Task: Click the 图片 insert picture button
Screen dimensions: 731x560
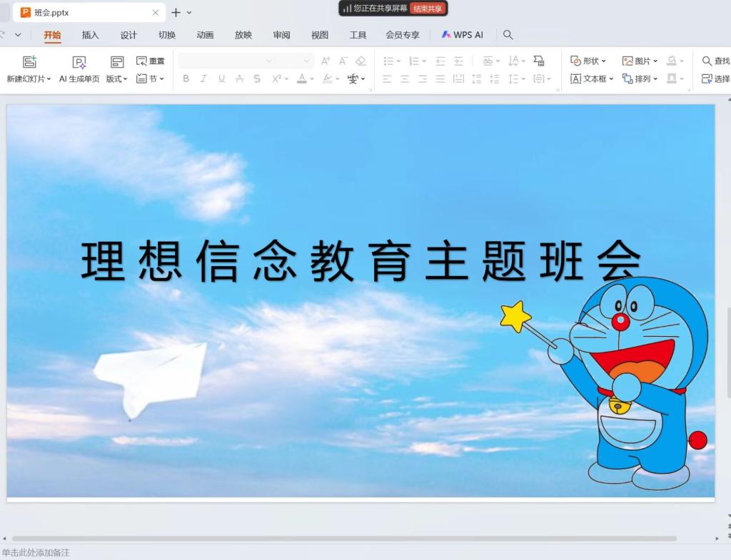Action: point(640,61)
